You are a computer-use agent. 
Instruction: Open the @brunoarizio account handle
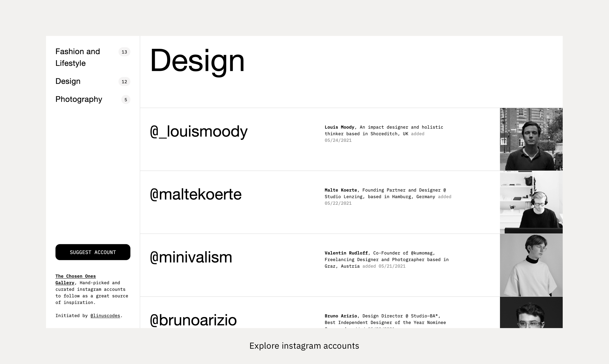tap(193, 320)
